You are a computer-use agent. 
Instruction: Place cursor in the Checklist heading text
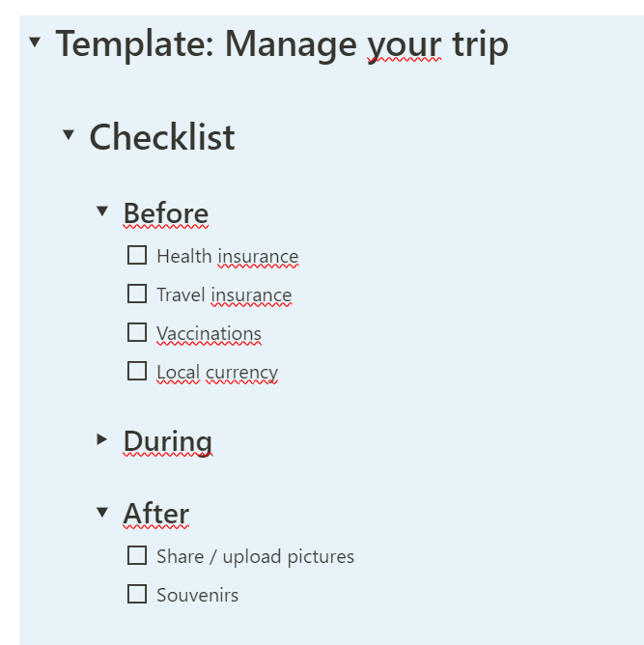click(x=162, y=137)
